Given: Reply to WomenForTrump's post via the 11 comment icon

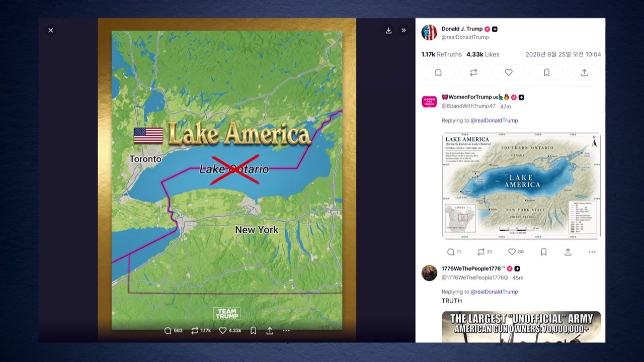Looking at the screenshot, I should pyautogui.click(x=454, y=252).
